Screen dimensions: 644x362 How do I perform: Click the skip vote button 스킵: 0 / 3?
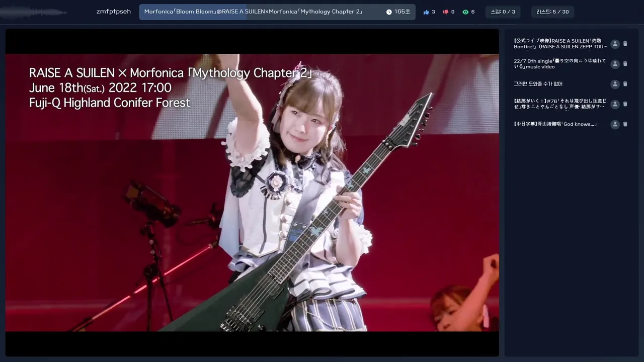coord(503,12)
